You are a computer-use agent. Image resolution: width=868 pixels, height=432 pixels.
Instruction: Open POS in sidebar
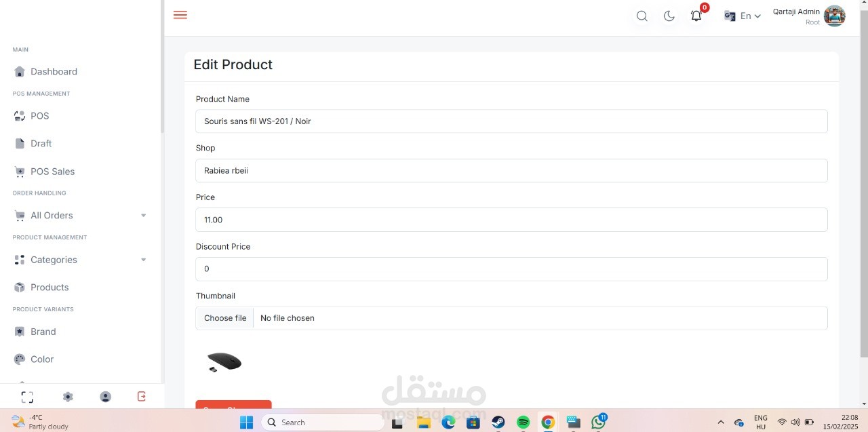coord(39,116)
